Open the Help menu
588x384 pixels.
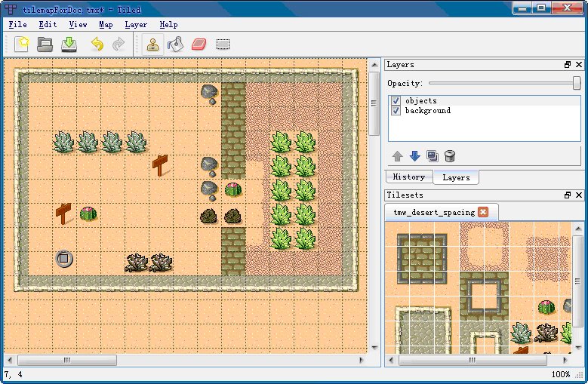coord(168,25)
